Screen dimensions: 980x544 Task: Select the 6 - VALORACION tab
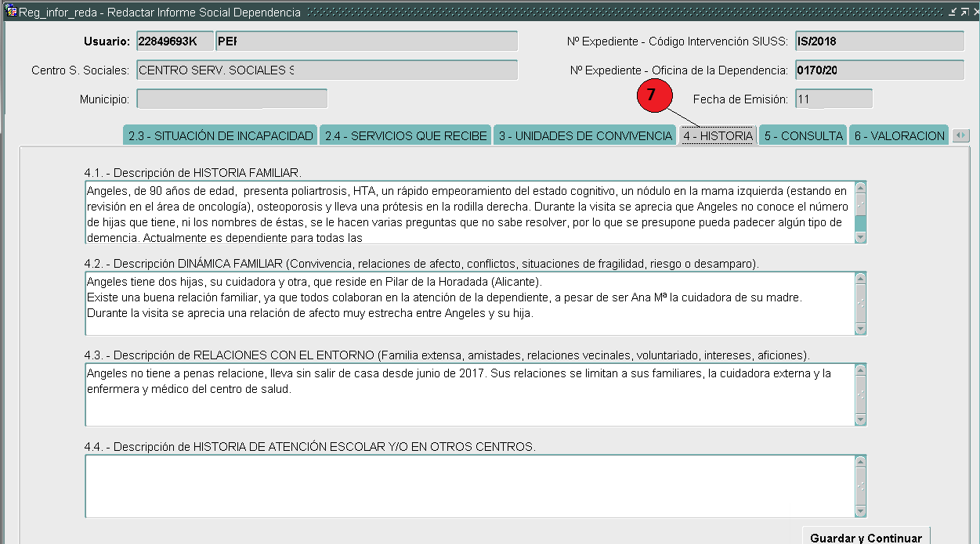899,134
